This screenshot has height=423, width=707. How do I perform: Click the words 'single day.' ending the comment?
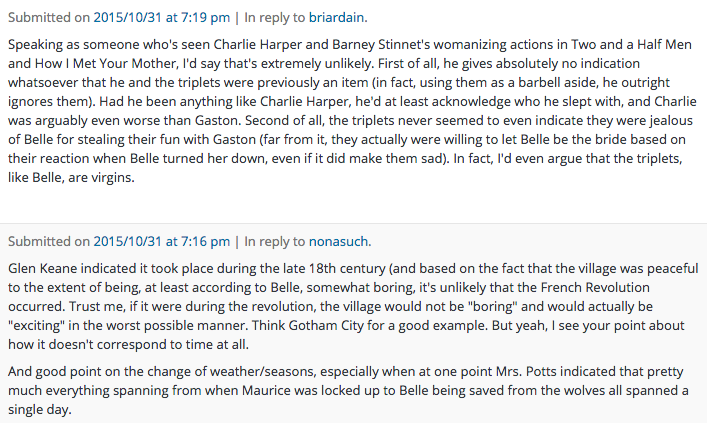tap(40, 410)
